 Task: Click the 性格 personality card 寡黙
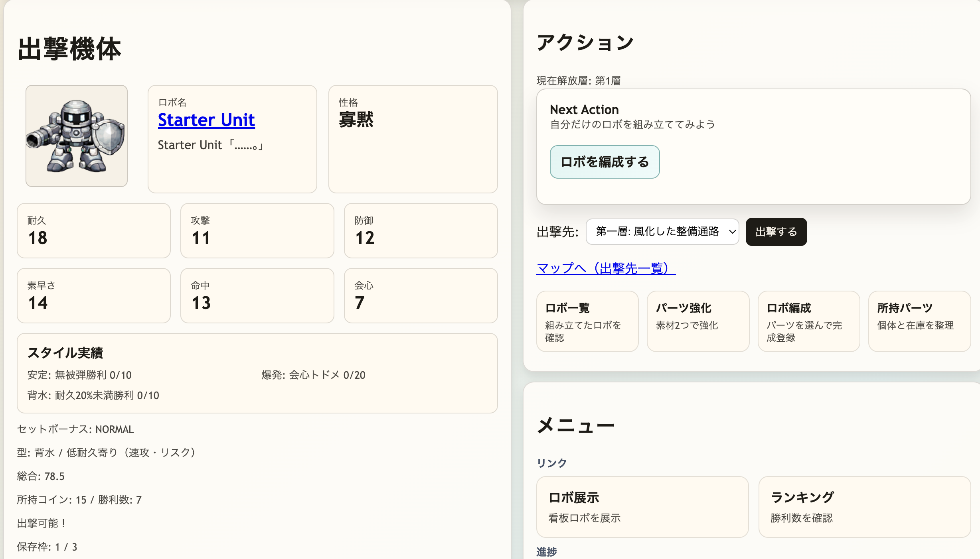(x=413, y=139)
